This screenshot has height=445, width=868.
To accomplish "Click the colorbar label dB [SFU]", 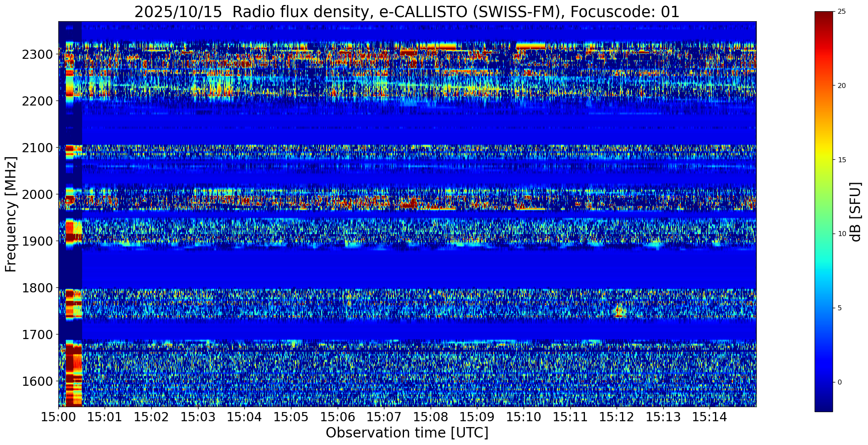I will (855, 211).
